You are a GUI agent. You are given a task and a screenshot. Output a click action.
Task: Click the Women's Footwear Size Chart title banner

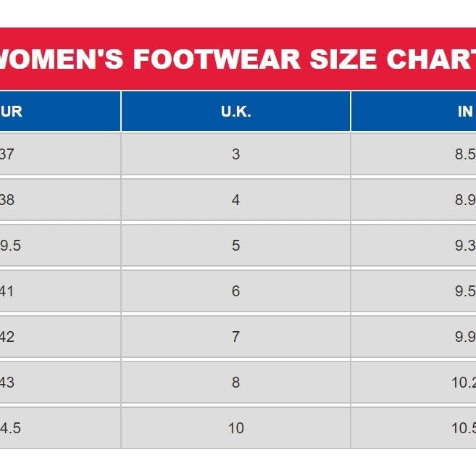tap(238, 59)
